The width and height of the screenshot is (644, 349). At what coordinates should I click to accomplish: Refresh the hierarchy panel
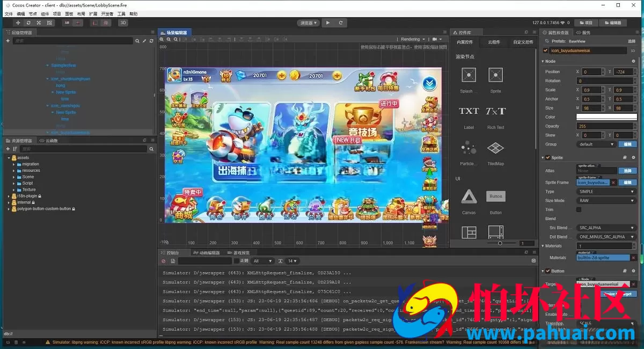click(151, 41)
